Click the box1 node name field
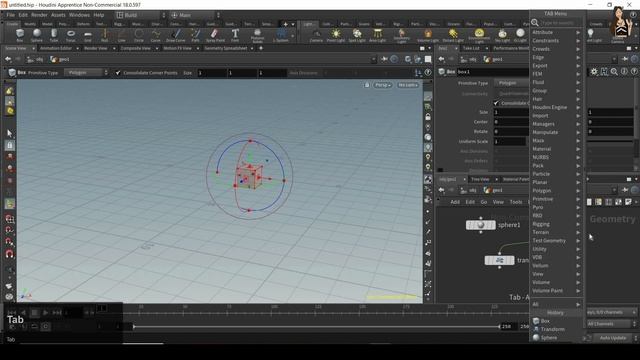The image size is (640, 360). [493, 71]
